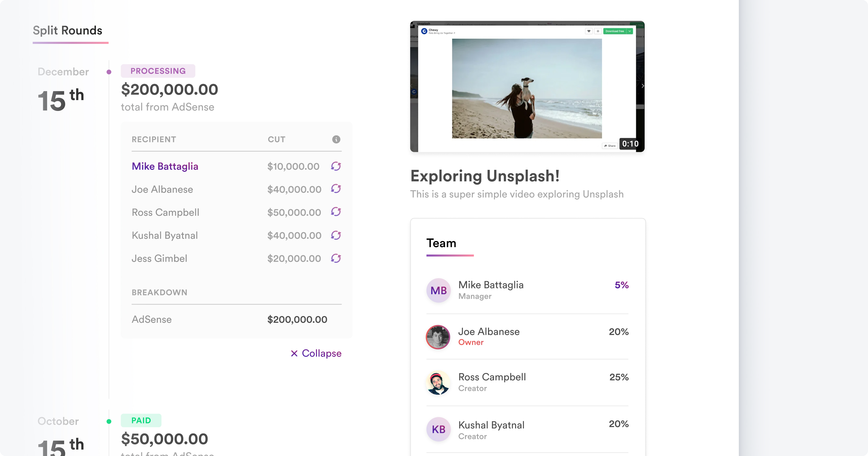Click the December timeline dot marker
868x456 pixels.
(x=109, y=72)
